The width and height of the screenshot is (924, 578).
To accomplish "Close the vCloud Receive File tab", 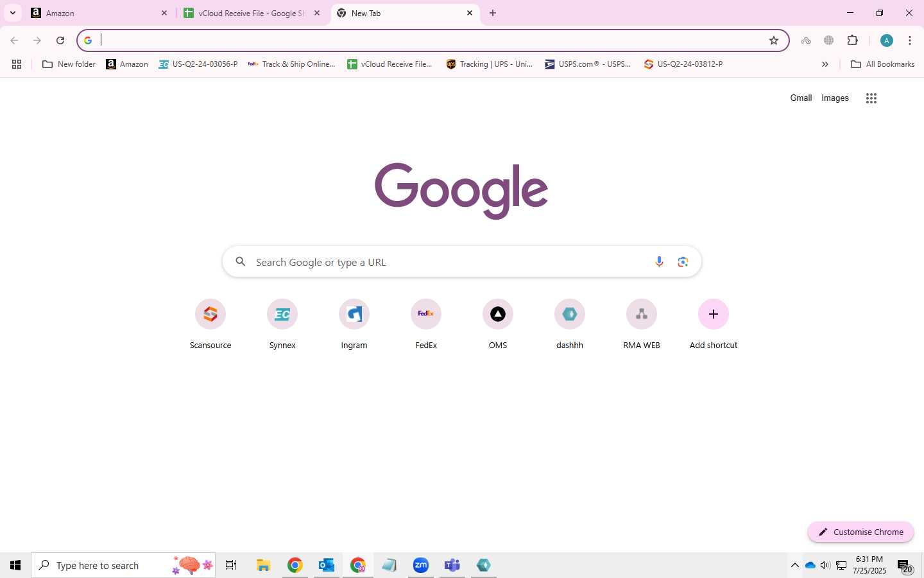I will pyautogui.click(x=317, y=13).
